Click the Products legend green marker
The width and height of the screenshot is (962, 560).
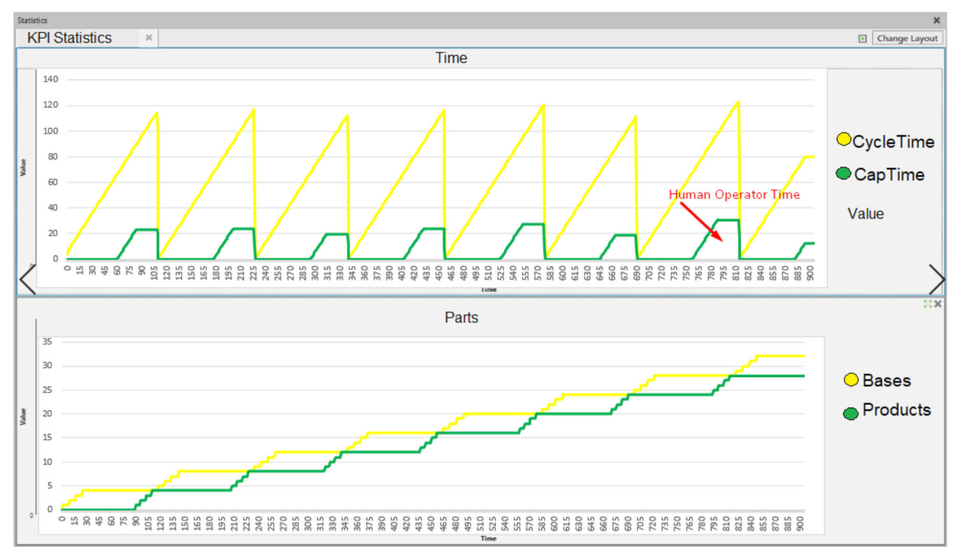pyautogui.click(x=851, y=414)
